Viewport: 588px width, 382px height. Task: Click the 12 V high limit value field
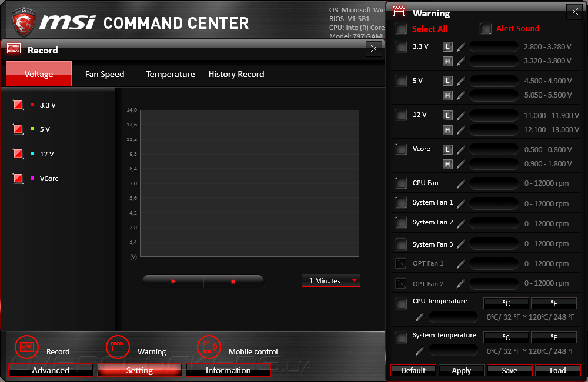point(494,130)
